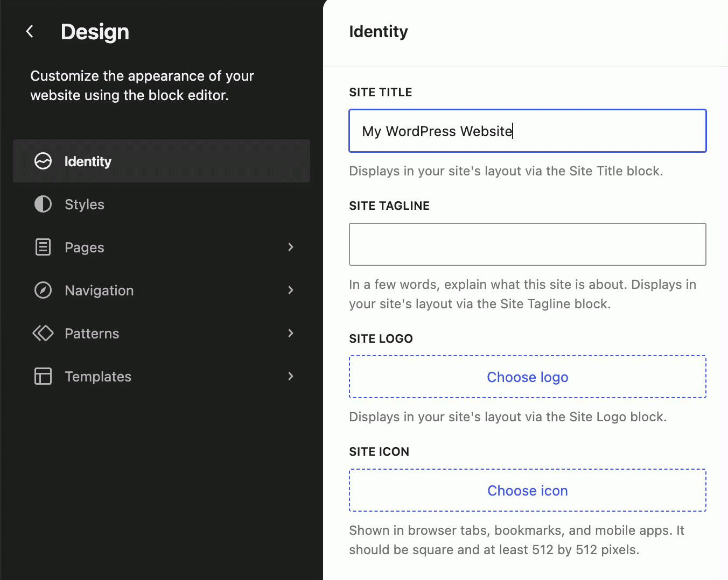Click the Patterns diamond icon
Image resolution: width=728 pixels, height=580 pixels.
point(43,333)
